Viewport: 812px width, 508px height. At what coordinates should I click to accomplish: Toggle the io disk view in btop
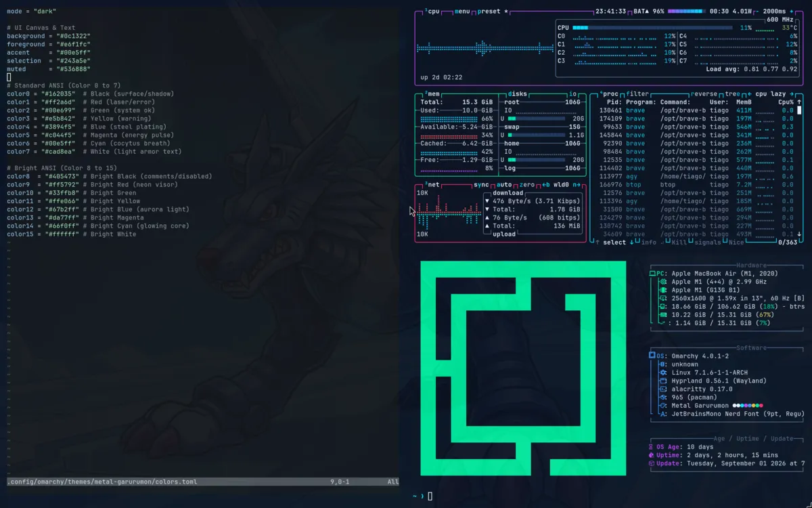pyautogui.click(x=572, y=94)
